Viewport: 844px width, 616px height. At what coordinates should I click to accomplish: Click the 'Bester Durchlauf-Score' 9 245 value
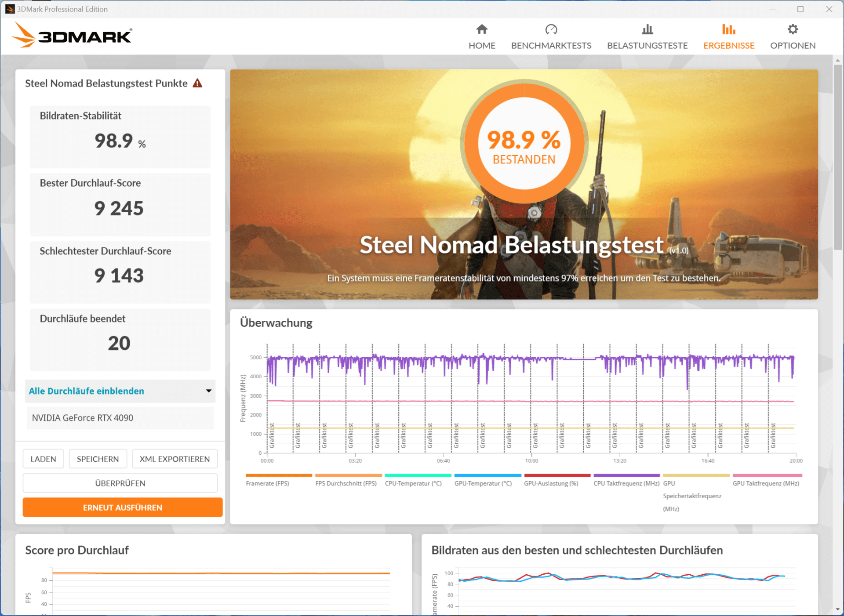click(119, 208)
